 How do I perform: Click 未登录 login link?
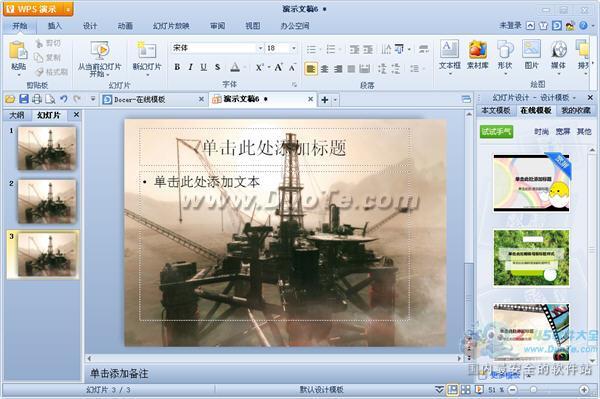coord(510,26)
